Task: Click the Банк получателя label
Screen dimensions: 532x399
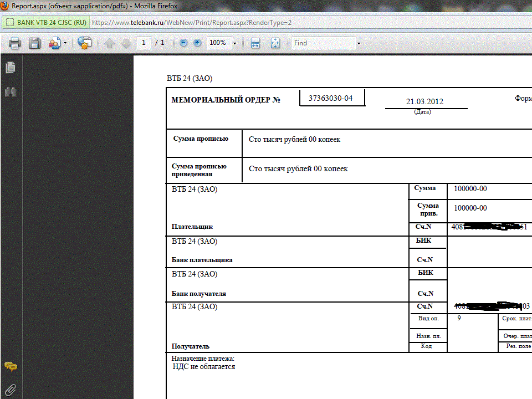Action: (x=198, y=294)
